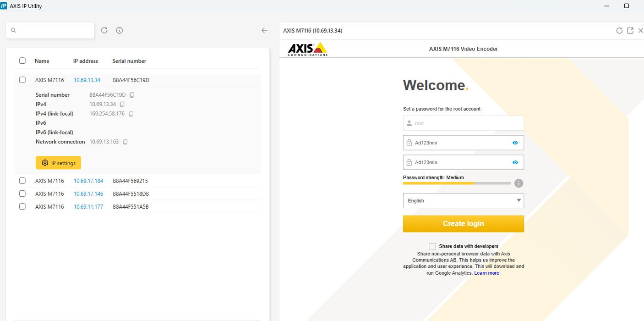Open the Learn more link
The image size is (644, 321).
pyautogui.click(x=487, y=273)
